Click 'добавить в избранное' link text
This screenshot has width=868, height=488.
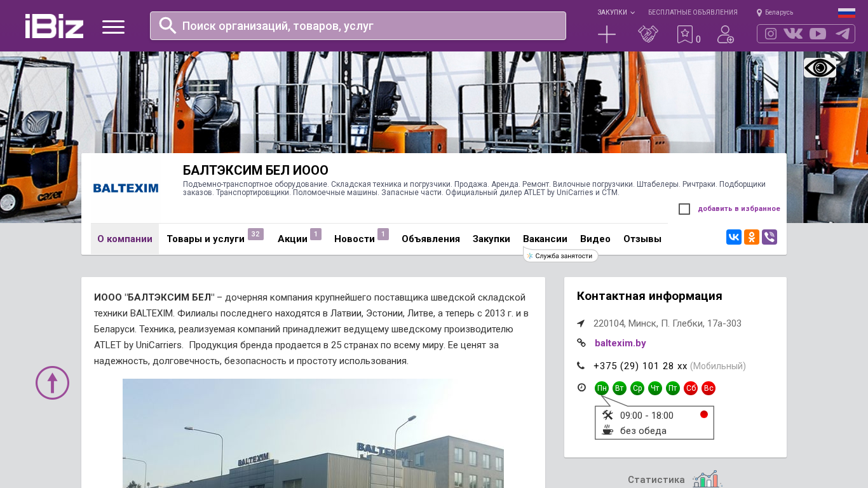pos(739,208)
